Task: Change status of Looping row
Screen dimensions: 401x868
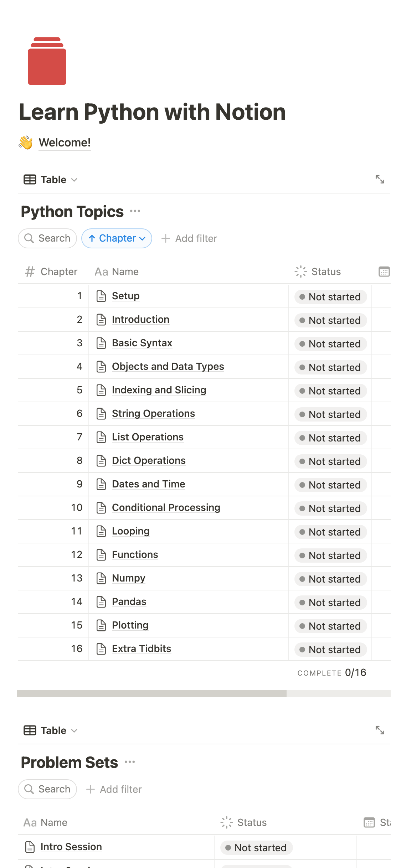Action: click(330, 532)
